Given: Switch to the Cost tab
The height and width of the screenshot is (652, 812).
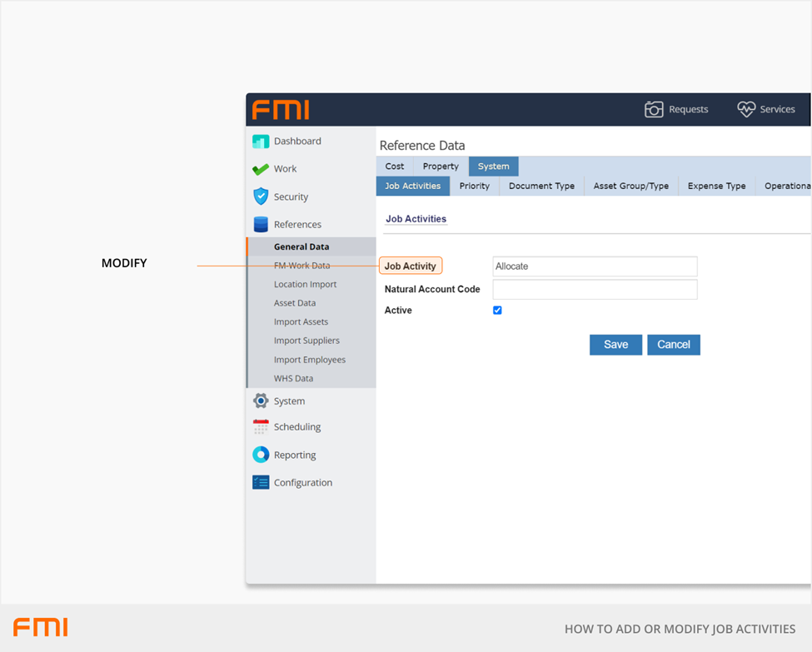Looking at the screenshot, I should [x=395, y=167].
